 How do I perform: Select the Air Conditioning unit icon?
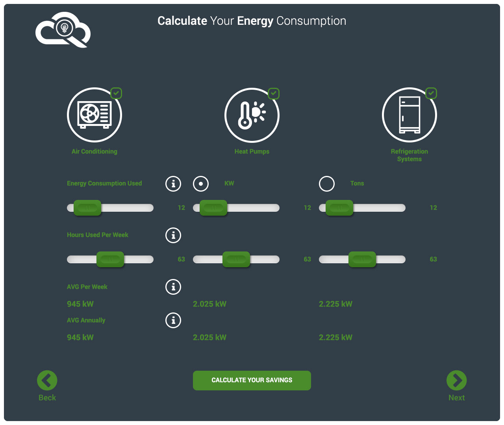pyautogui.click(x=94, y=115)
